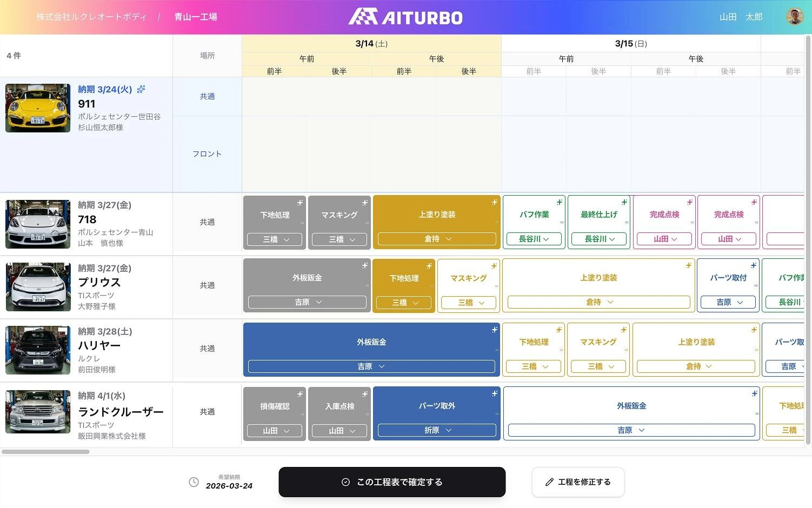Click the 2026-03-24 desired delivery date
Screen dimensions: 812x508
tap(229, 486)
